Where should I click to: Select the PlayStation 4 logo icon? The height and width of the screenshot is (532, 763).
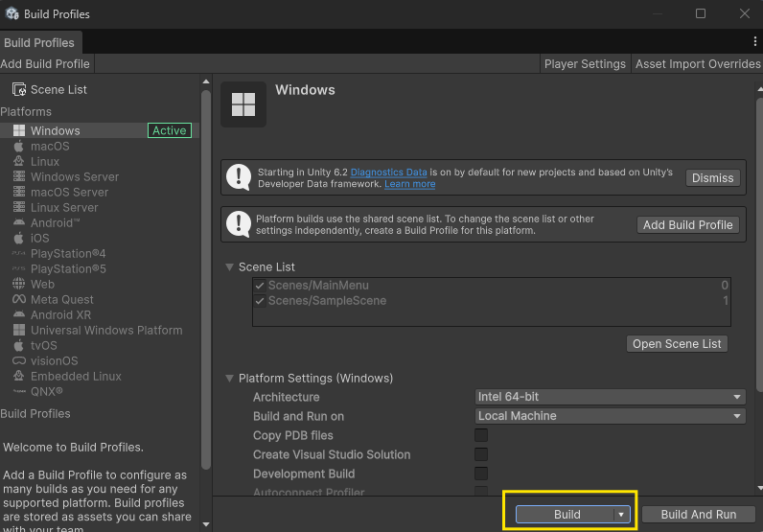tap(19, 253)
